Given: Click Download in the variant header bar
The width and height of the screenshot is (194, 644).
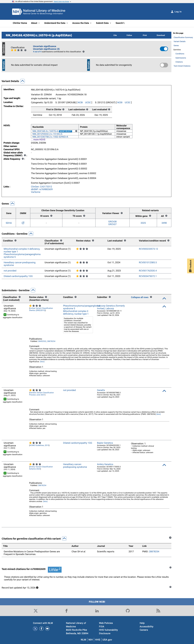Looking at the screenshot, I should click(161, 35).
